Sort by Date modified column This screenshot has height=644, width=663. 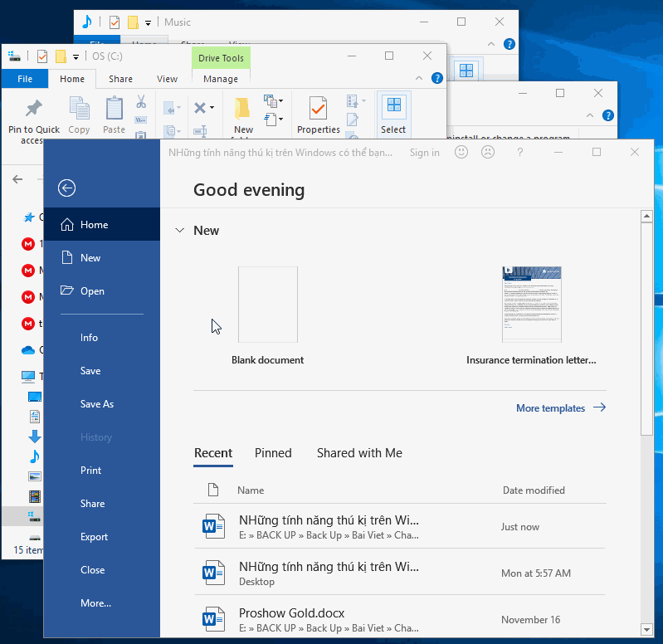pos(534,490)
